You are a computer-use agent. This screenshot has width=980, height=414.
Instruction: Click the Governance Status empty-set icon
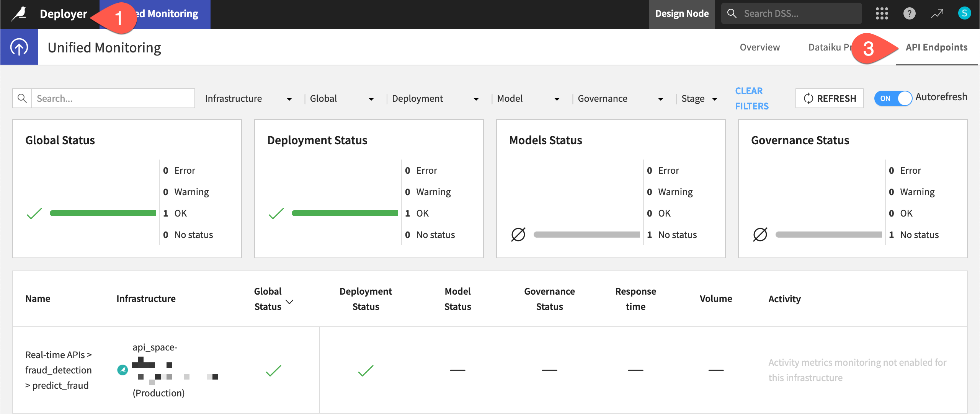[x=760, y=235]
